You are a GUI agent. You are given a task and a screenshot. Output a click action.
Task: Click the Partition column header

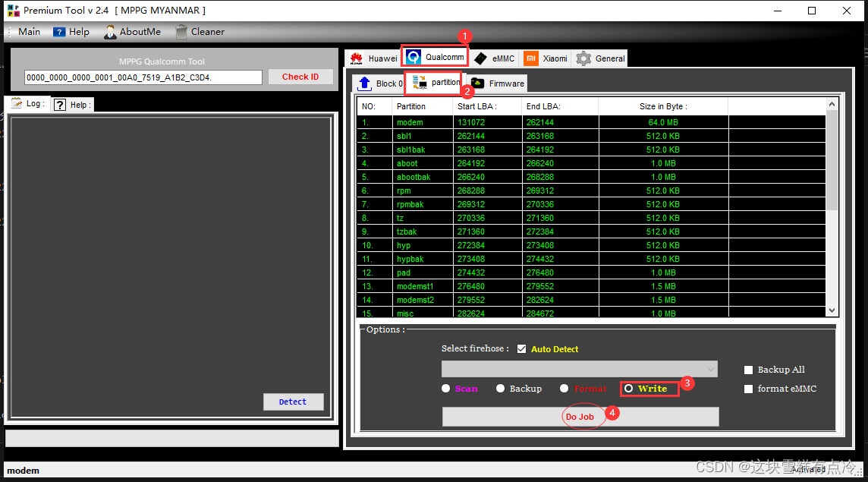pyautogui.click(x=422, y=106)
